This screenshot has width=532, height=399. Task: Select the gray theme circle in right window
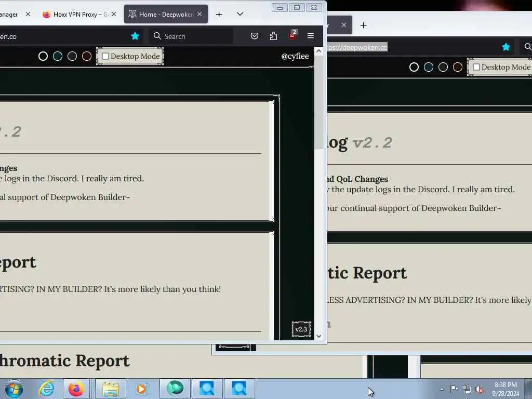443,67
